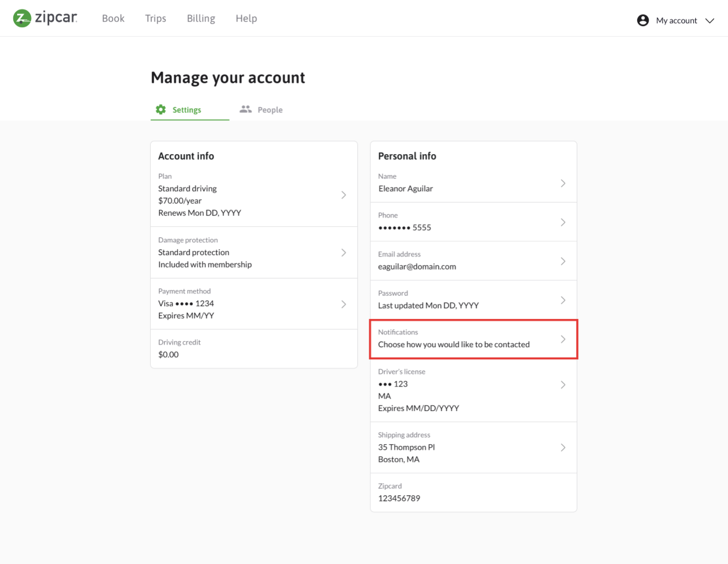Click the '$70.00/year' plan price
Image resolution: width=728 pixels, height=564 pixels.
point(180,201)
